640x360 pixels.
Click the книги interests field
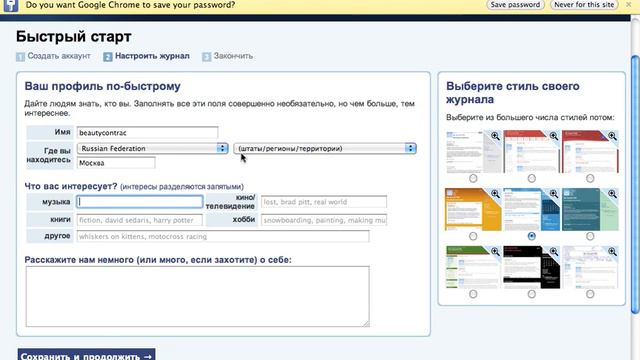[139, 220]
